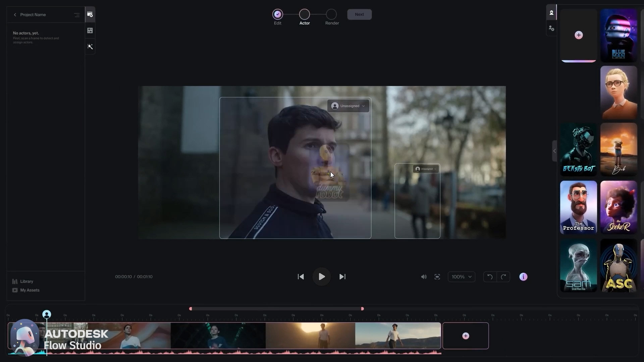Click the undo arrow icon

click(x=490, y=277)
